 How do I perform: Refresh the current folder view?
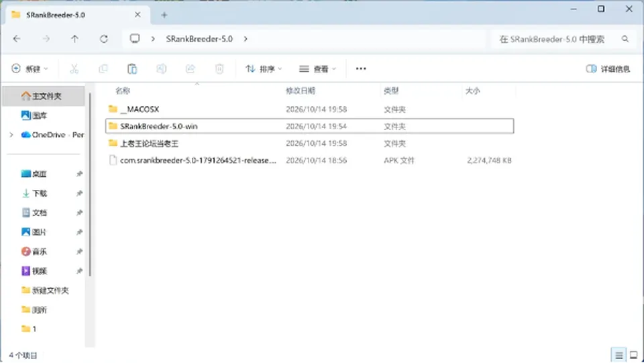104,39
